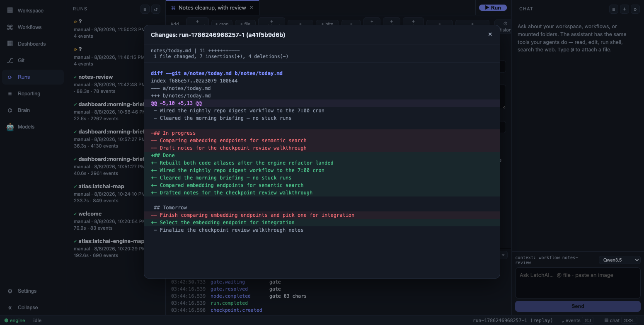Open the Qwen3.5 model dropdown
644x325 pixels.
(620, 260)
